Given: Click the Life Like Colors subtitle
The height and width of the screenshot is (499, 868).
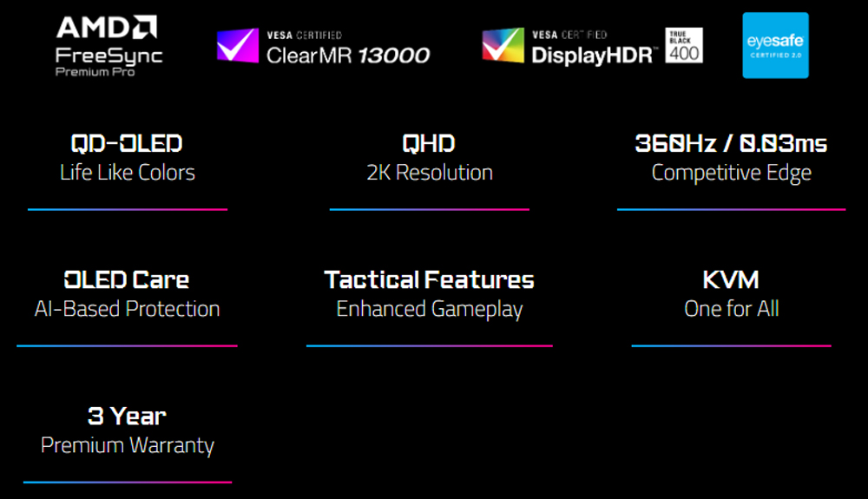Looking at the screenshot, I should point(128,172).
